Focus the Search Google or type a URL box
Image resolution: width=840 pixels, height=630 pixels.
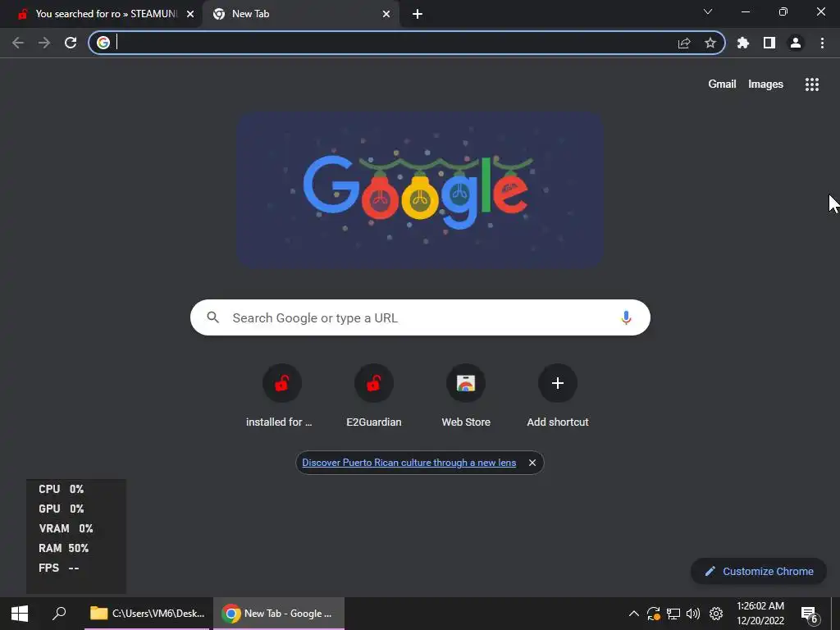pos(420,317)
